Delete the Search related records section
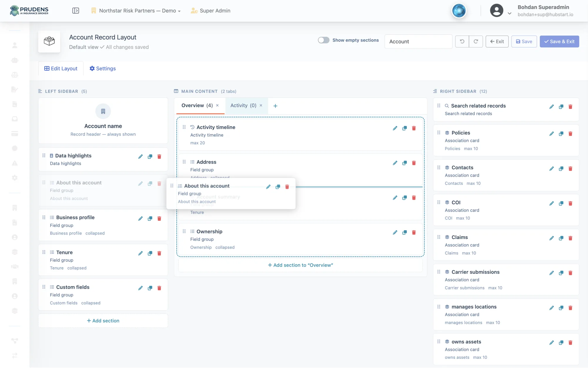588x368 pixels. point(570,107)
